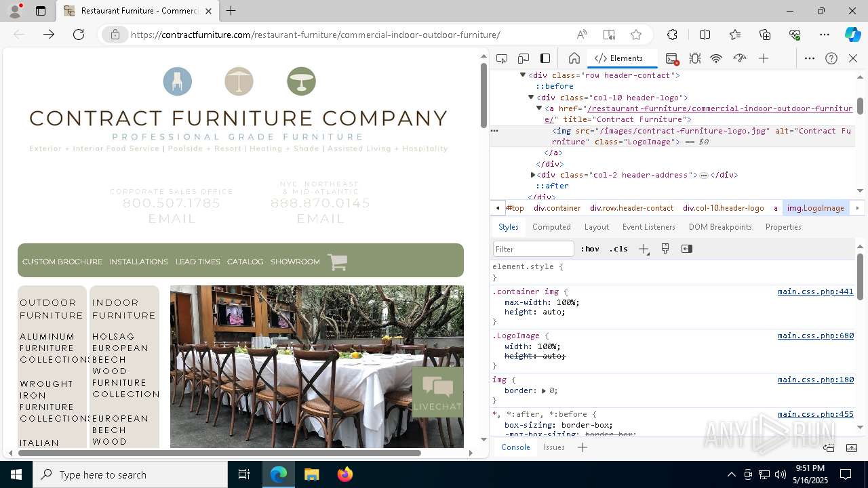Switch to the Layout tab

(597, 227)
